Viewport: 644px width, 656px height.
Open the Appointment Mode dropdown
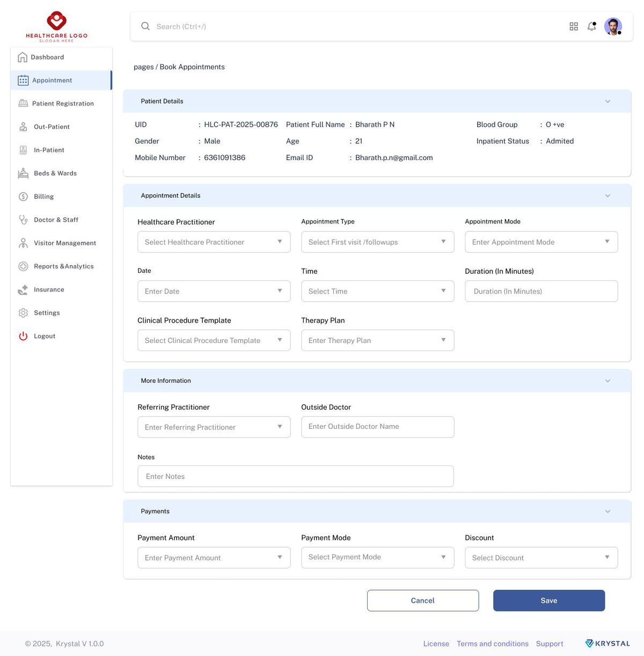[541, 242]
